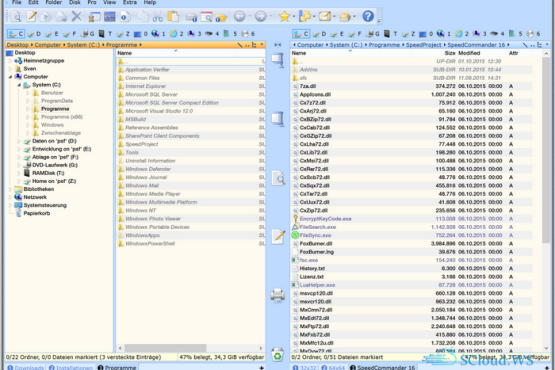
Task: Select Windows Defender folder in left pane
Action: point(148,169)
